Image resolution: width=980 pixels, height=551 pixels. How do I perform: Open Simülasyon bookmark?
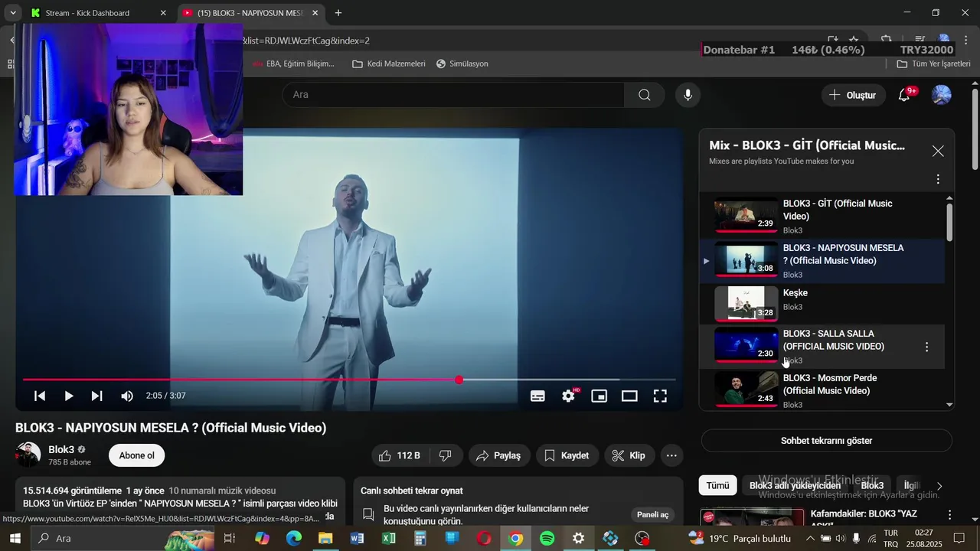(x=462, y=64)
